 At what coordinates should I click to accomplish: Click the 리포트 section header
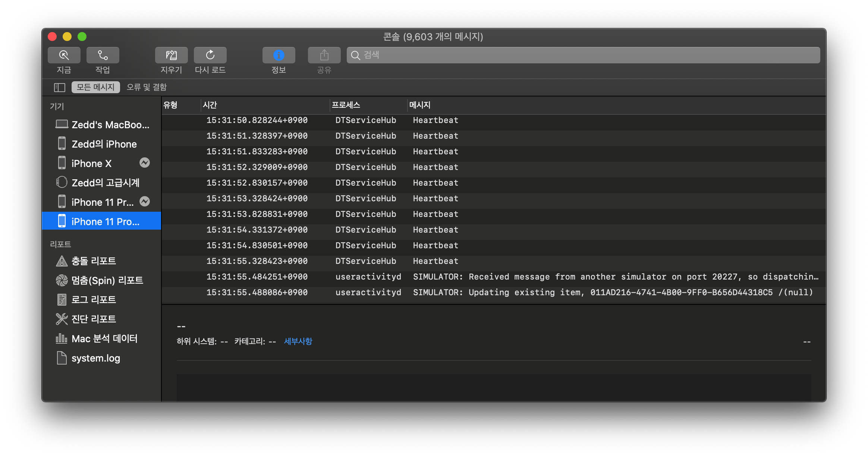(x=60, y=245)
